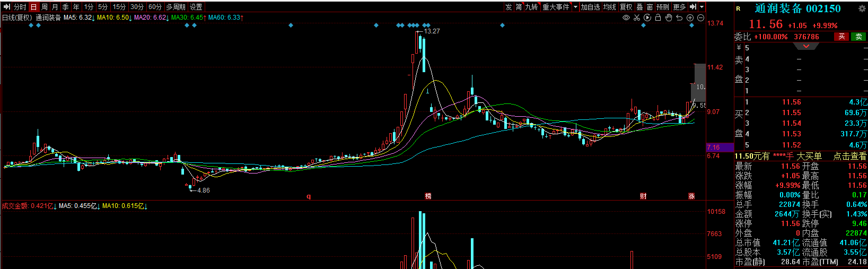Click buy level 1 price 11.56
Screen dimensions: 868x269
[x=791, y=102]
